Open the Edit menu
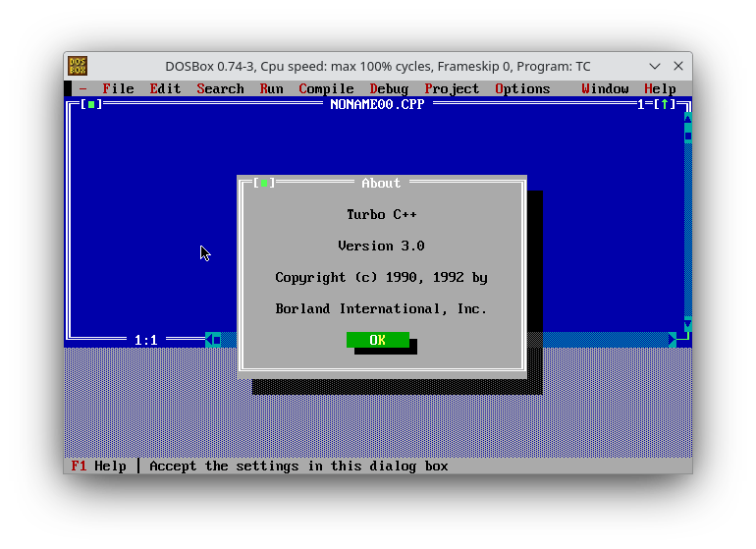The width and height of the screenshot is (756, 549). click(165, 88)
